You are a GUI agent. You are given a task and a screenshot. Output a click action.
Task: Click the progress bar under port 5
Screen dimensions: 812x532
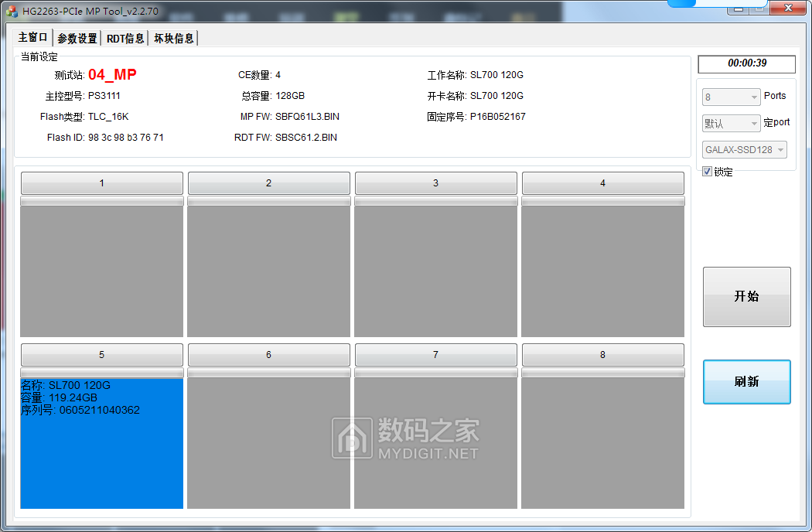(102, 373)
